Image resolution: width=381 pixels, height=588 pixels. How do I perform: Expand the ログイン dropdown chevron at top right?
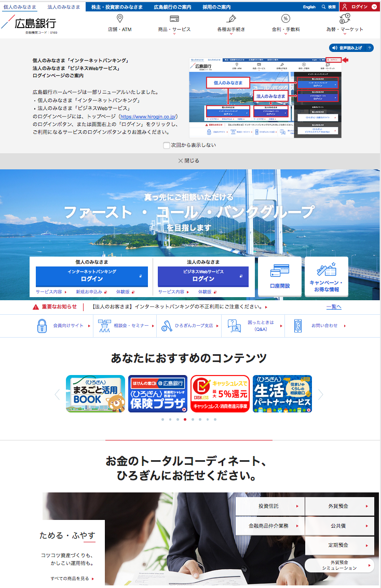(374, 7)
